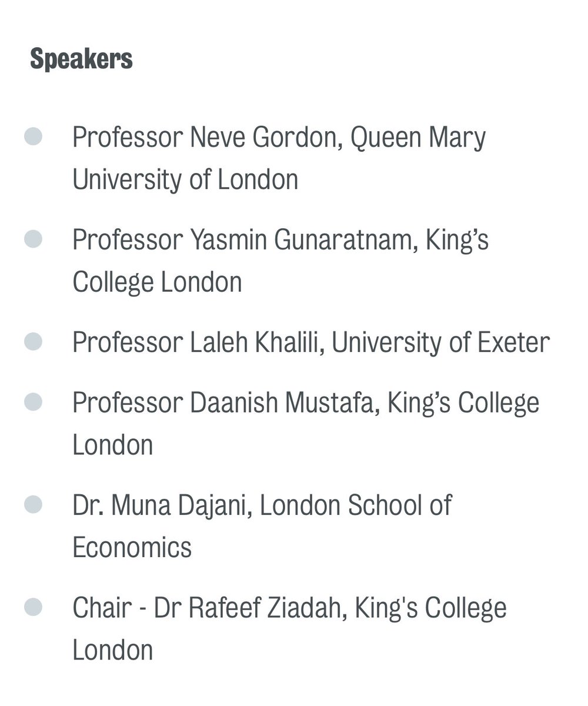Click College London under Gunaratnam entry
Viewport: 588px width, 706px height.
(x=157, y=282)
